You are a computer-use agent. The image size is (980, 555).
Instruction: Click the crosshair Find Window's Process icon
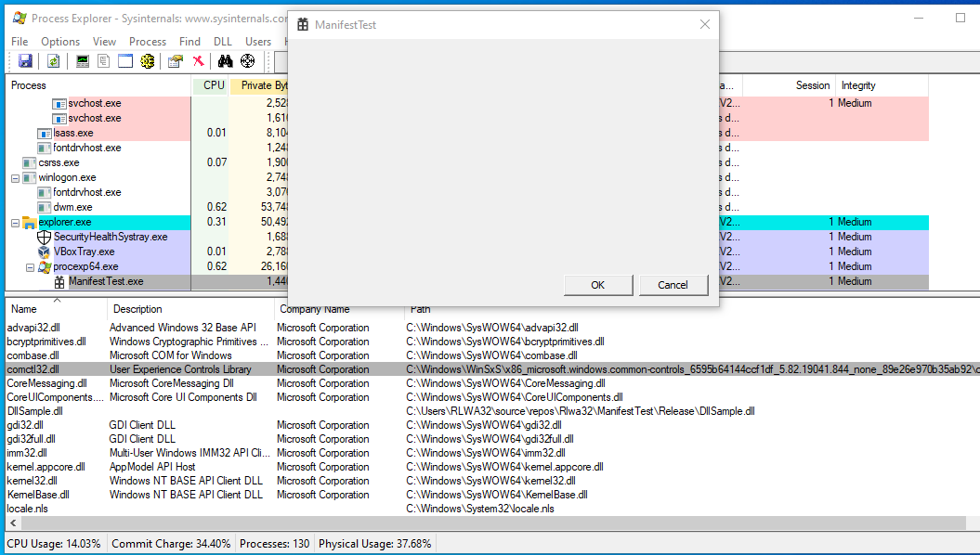247,61
